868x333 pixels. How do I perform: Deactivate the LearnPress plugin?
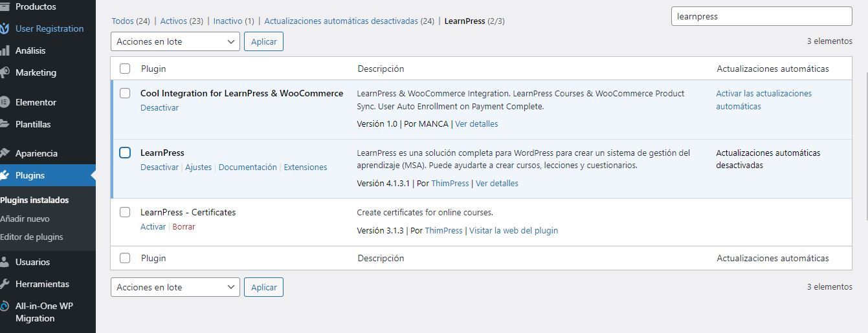coord(159,167)
